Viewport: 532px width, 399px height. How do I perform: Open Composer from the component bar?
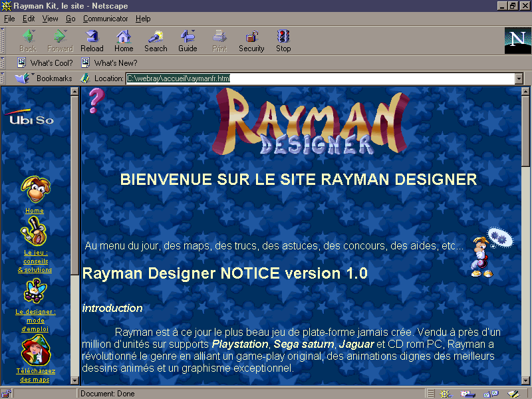[x=513, y=394]
